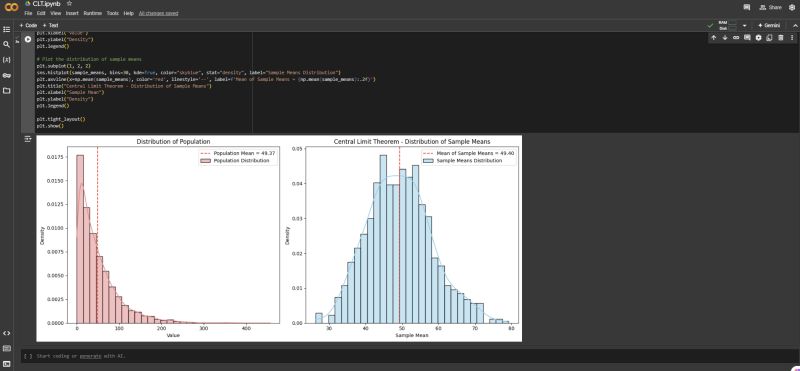This screenshot has width=800, height=371.
Task: Move the cell up
Action: click(x=714, y=38)
